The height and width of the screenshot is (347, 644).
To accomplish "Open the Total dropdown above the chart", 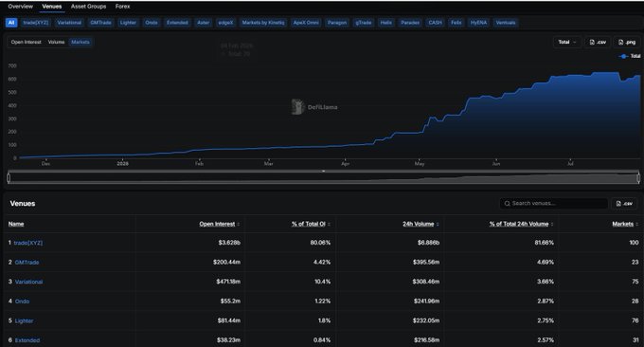I will 567,42.
